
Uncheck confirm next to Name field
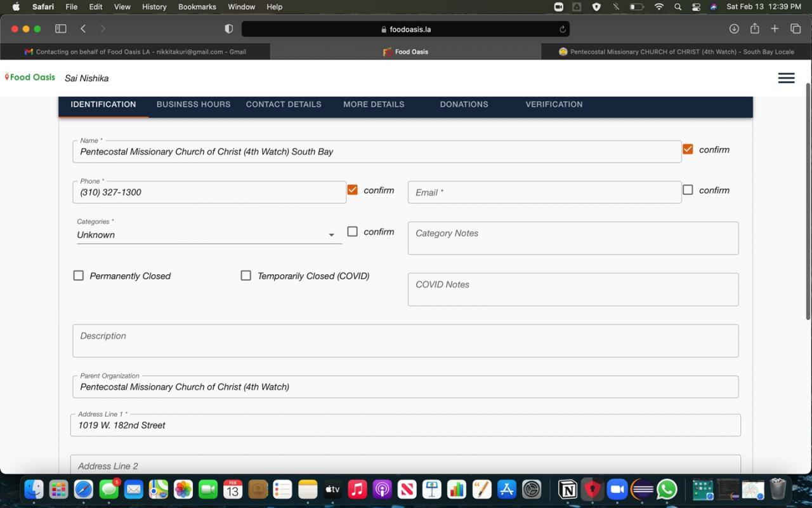(x=688, y=149)
